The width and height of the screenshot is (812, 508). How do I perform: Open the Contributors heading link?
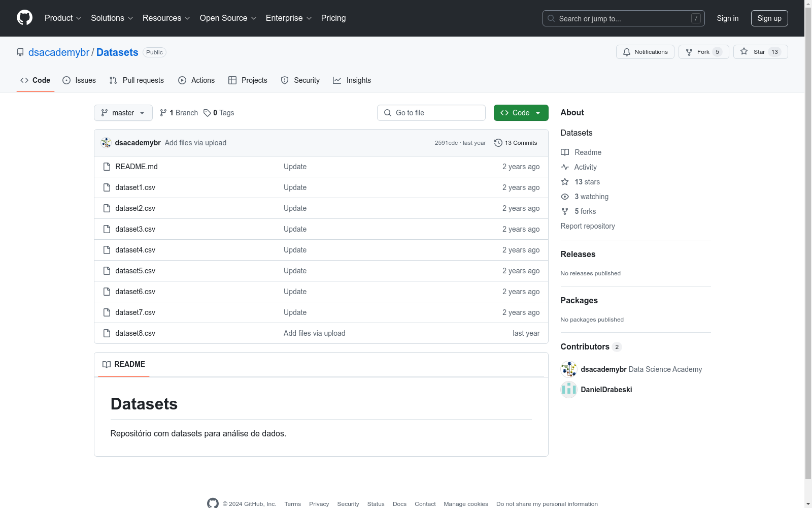pyautogui.click(x=591, y=346)
